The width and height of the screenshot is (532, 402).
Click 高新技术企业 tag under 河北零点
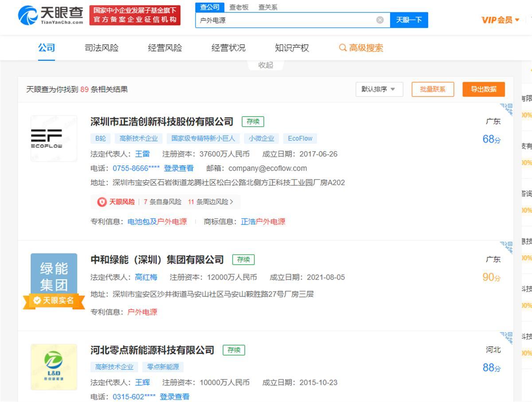114,367
